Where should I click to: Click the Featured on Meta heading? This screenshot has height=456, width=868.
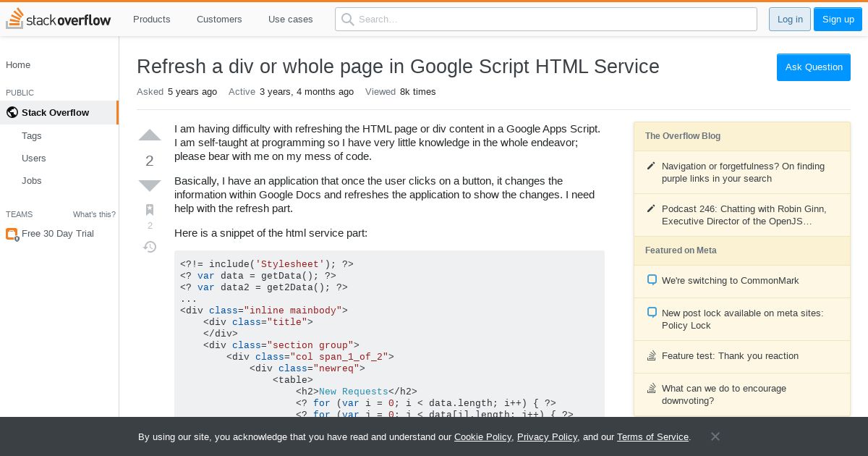[x=681, y=250]
